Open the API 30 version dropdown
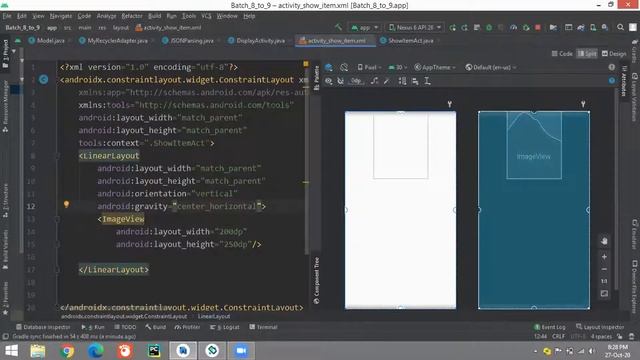This screenshot has height=360, width=640. 398,67
